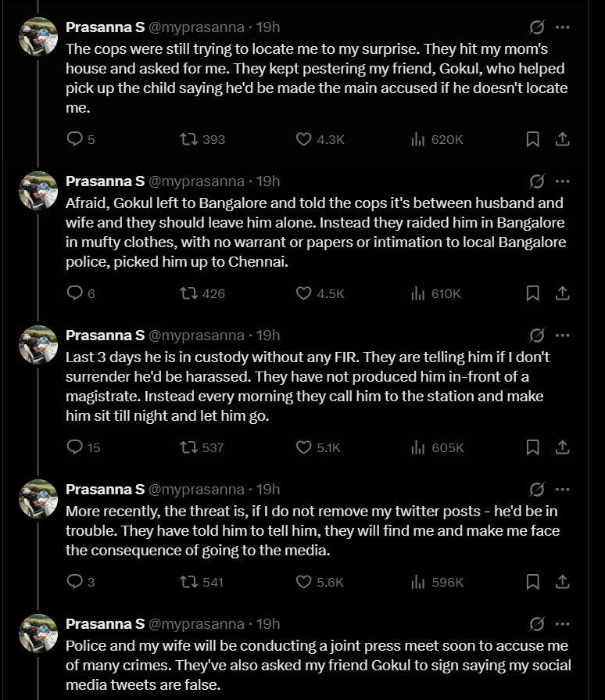Open more options on first tweet
605x700 pixels.
click(x=563, y=27)
